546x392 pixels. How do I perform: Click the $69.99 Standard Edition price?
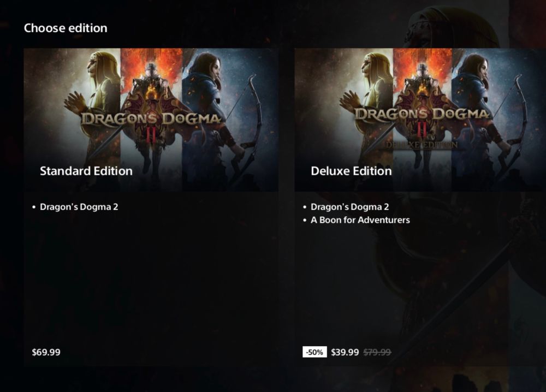46,352
